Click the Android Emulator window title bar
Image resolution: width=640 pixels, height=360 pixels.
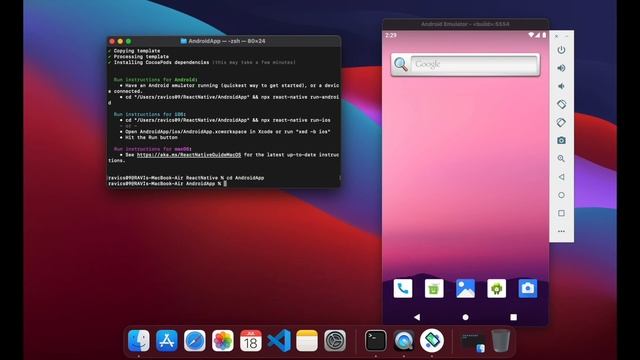[x=465, y=24]
